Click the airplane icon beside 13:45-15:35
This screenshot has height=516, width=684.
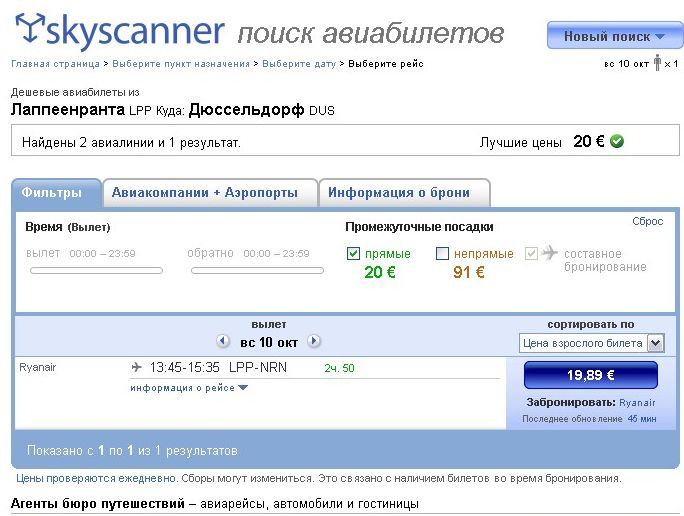point(137,367)
